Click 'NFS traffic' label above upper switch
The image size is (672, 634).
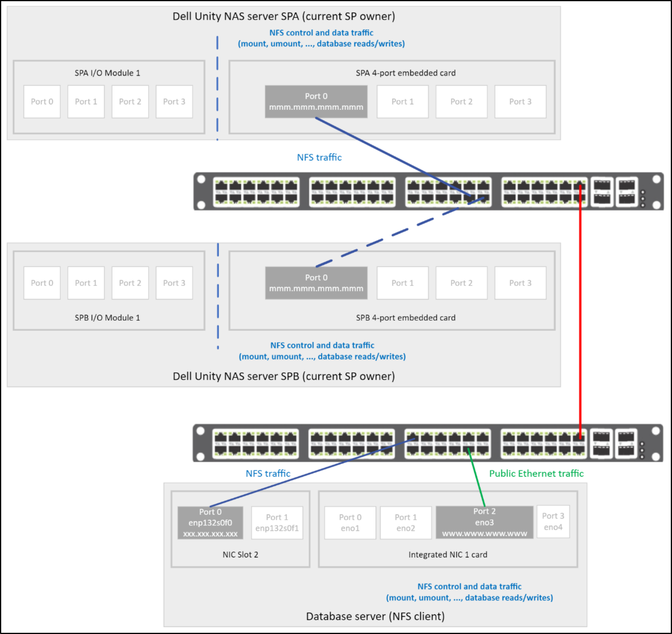(319, 157)
